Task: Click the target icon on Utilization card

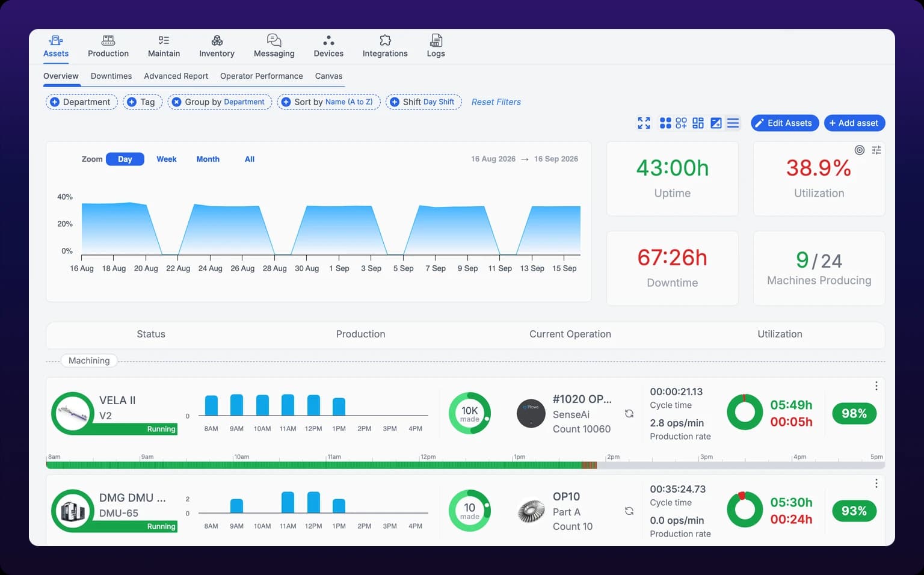Action: pyautogui.click(x=860, y=150)
